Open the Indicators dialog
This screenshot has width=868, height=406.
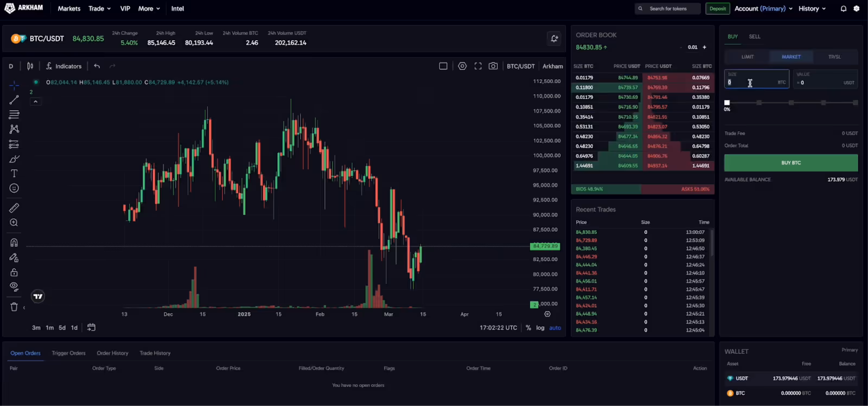(x=63, y=66)
